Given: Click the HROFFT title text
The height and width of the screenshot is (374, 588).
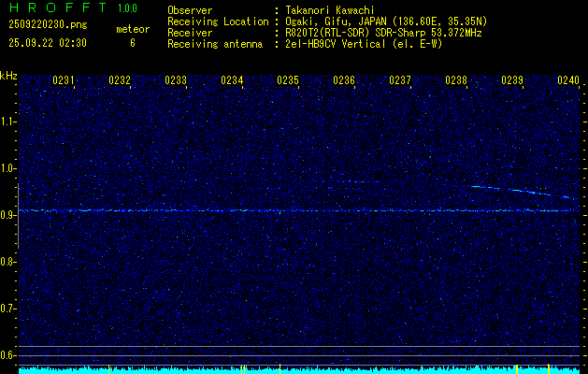Looking at the screenshot, I should [x=58, y=7].
